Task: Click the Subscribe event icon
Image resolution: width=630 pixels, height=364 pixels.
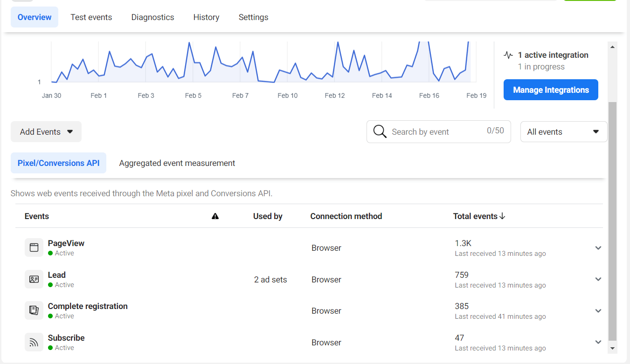Action: 34,342
